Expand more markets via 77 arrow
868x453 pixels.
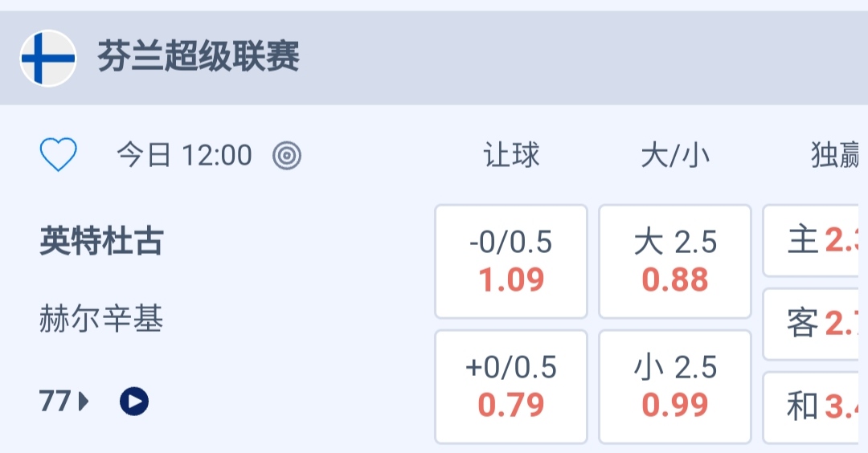coord(63,400)
